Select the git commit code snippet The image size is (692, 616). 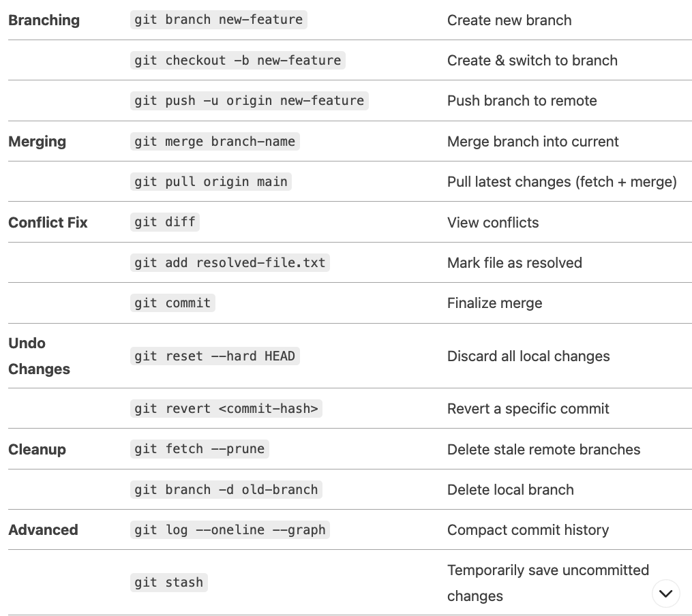click(x=172, y=303)
